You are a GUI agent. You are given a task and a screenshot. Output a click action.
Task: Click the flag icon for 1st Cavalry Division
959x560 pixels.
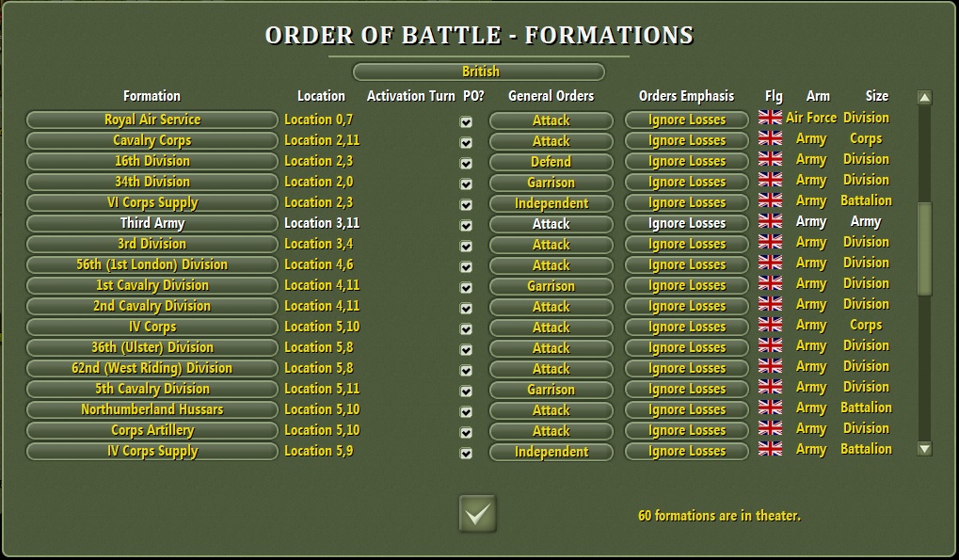point(771,284)
